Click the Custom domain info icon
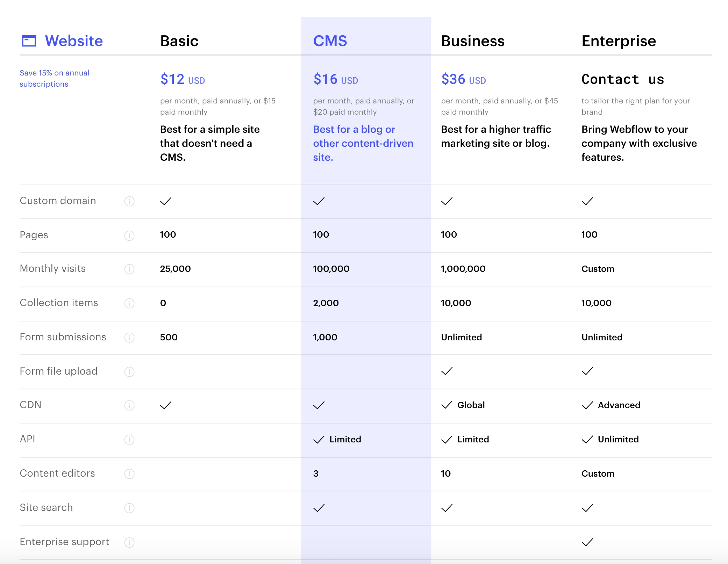Screen dimensions: 728x564 [129, 201]
